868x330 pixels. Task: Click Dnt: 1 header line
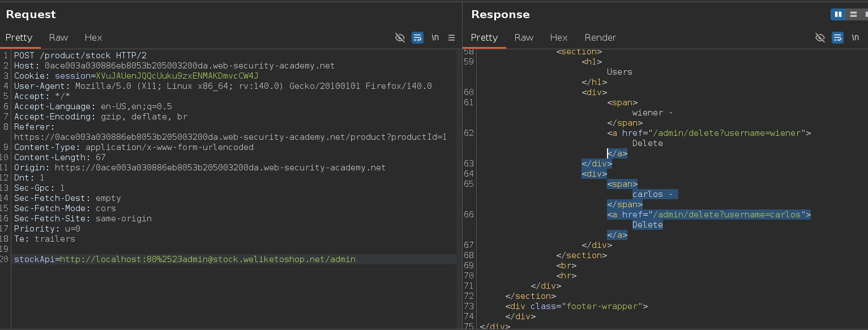[x=29, y=178]
